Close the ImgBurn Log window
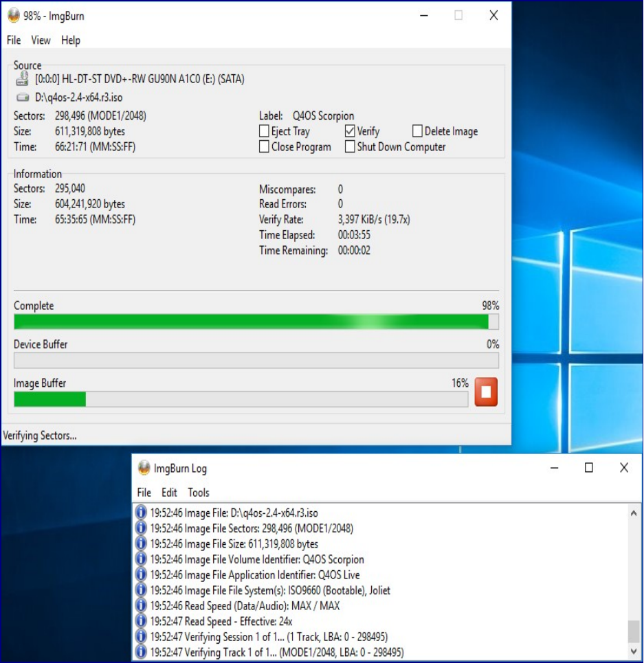 (x=623, y=468)
